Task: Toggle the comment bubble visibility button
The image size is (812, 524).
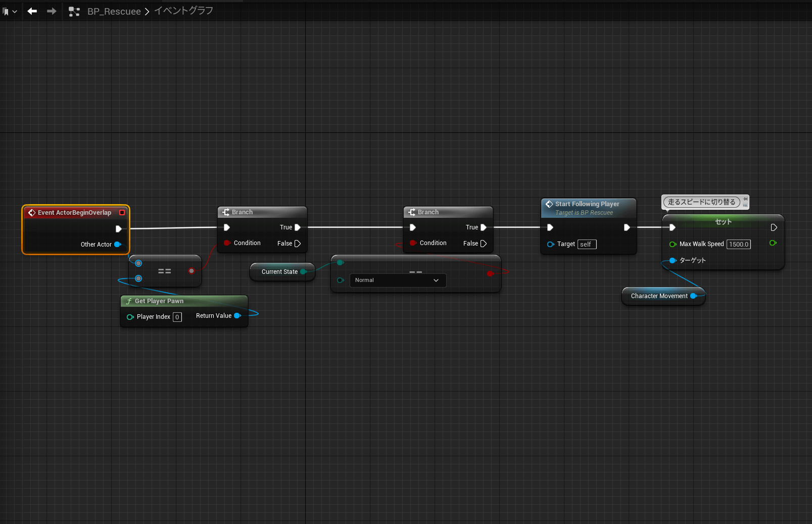Action: (745, 205)
